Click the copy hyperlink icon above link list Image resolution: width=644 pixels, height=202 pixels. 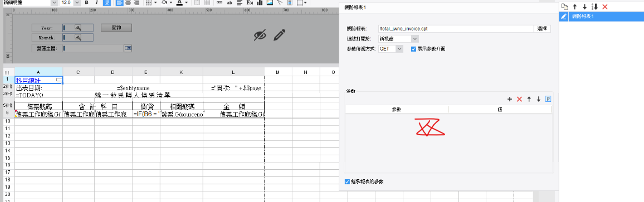[x=564, y=7]
